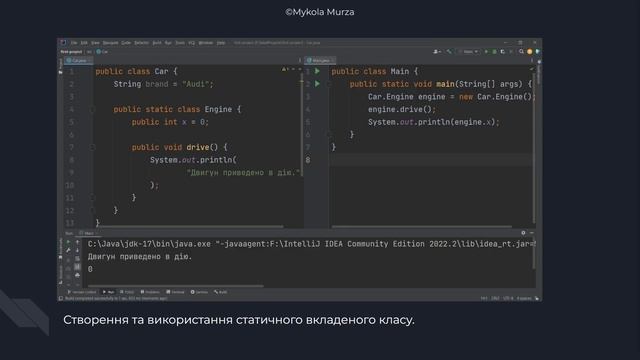The height and width of the screenshot is (360, 640).
Task: Open Problems tool window tab
Action: click(150, 292)
